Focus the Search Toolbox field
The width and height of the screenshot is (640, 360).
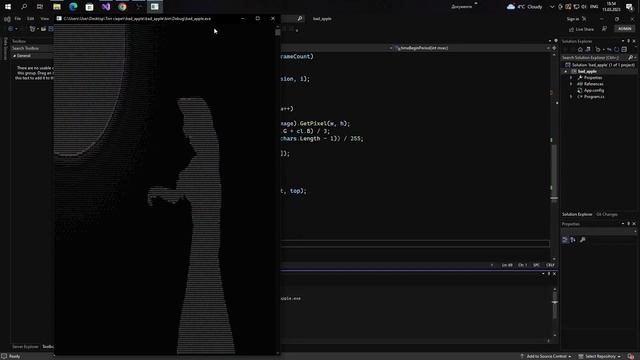point(32,48)
